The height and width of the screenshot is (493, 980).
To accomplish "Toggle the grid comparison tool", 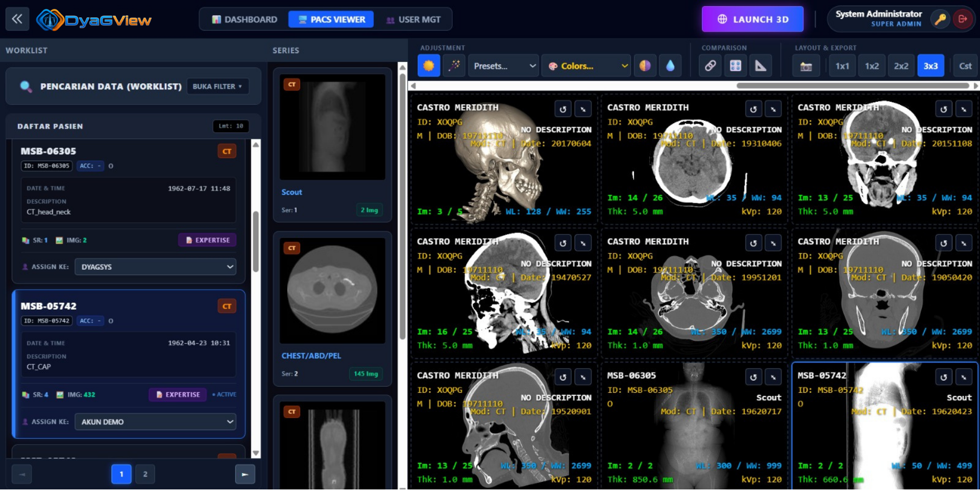I will pyautogui.click(x=736, y=66).
